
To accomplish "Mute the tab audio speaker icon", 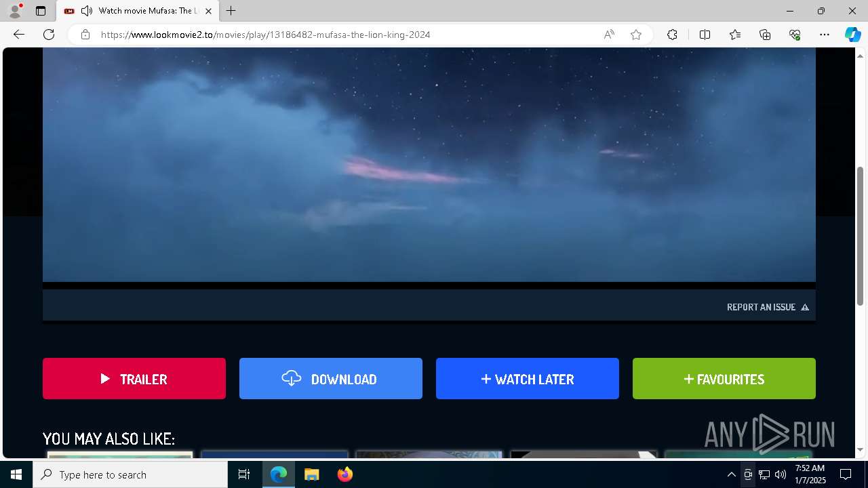I will [87, 11].
